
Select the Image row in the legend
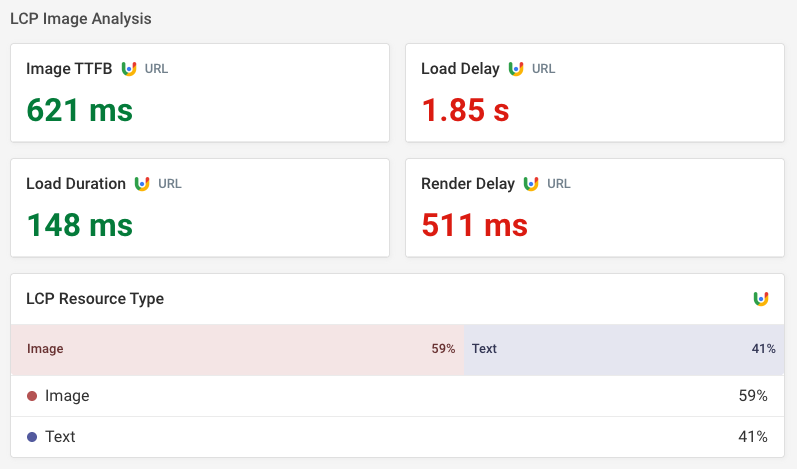pos(398,396)
